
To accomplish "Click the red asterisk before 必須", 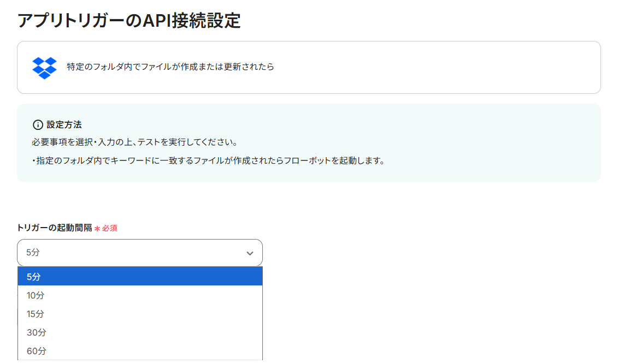I will point(97,229).
